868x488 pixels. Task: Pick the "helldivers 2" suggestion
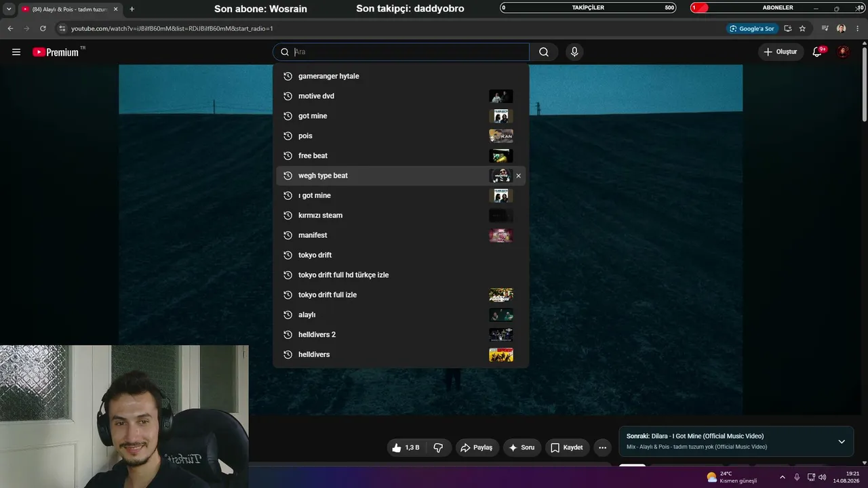click(401, 335)
